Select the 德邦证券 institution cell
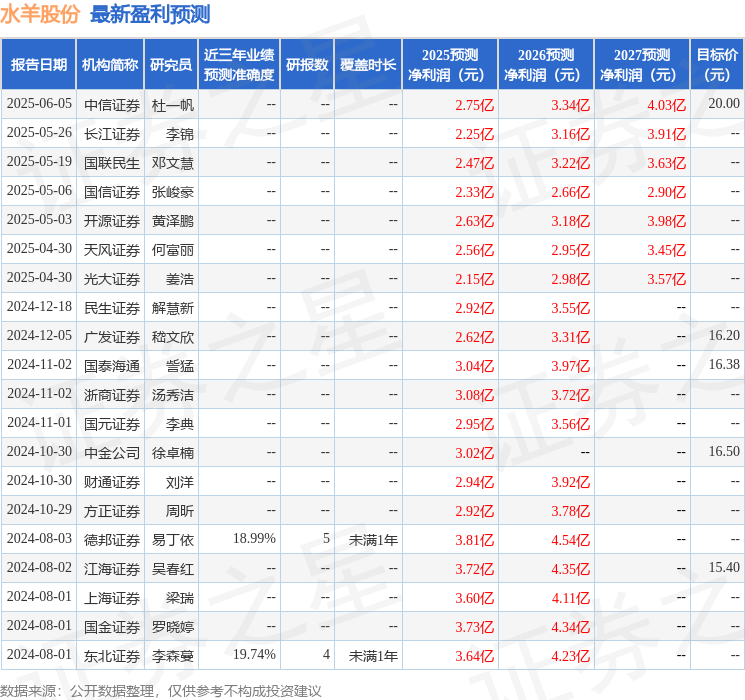 [112, 540]
